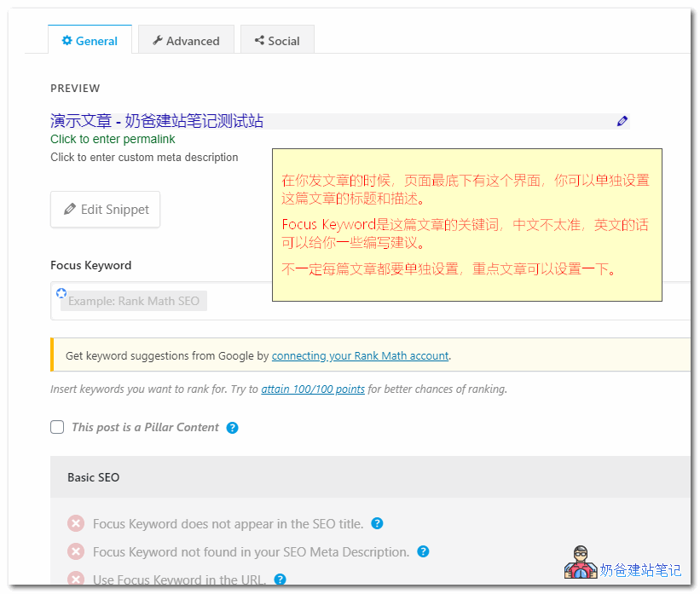This screenshot has width=700, height=594.
Task: Open the help icon for the Meta Description check
Action: coord(423,551)
